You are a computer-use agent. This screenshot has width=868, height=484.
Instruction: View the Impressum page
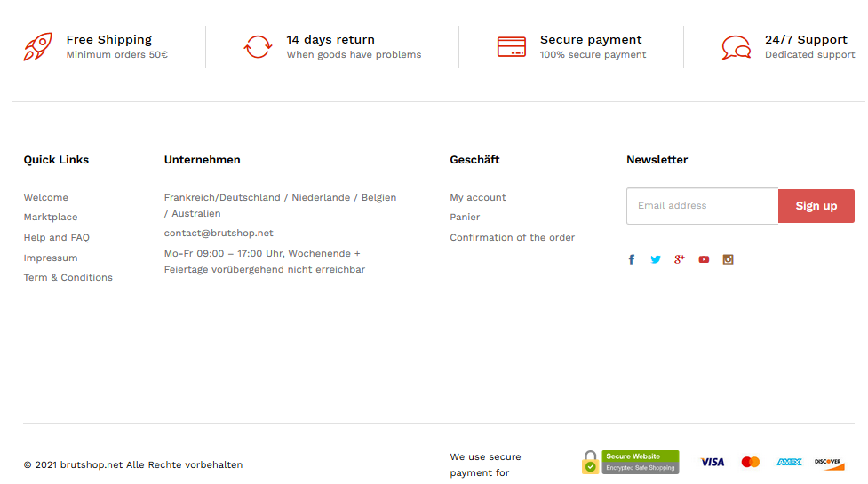coord(51,258)
